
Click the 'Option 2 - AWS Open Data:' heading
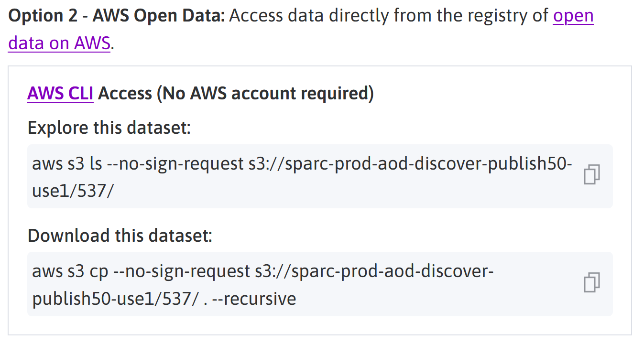pyautogui.click(x=117, y=16)
